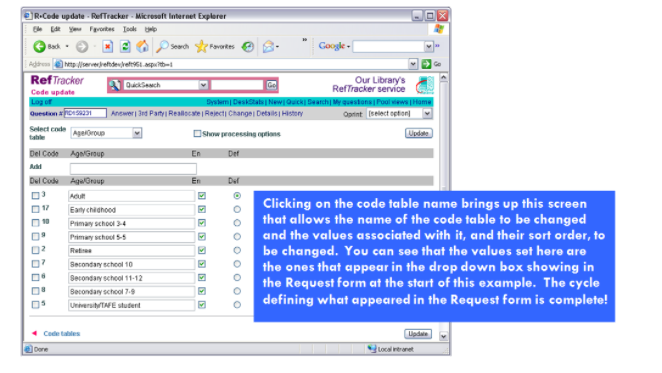Open the Search magnifier in the toolbar

(x=162, y=46)
